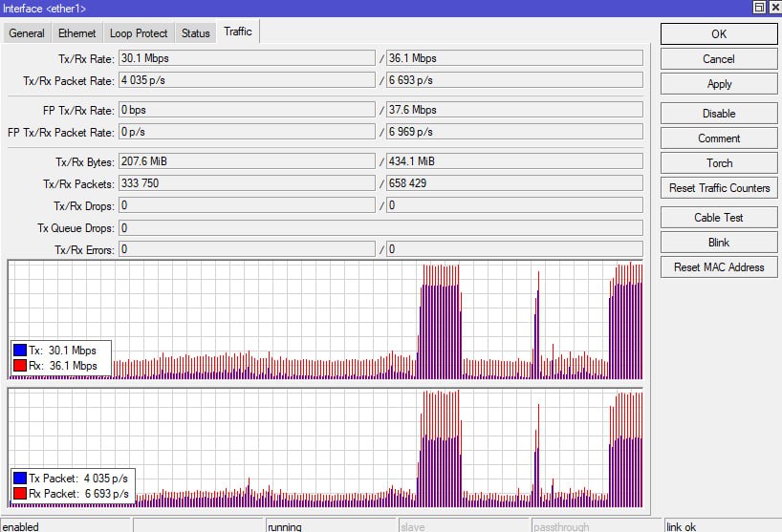Click the 'Tx/Rx Bytes:' label
The image size is (782, 532).
(x=85, y=162)
